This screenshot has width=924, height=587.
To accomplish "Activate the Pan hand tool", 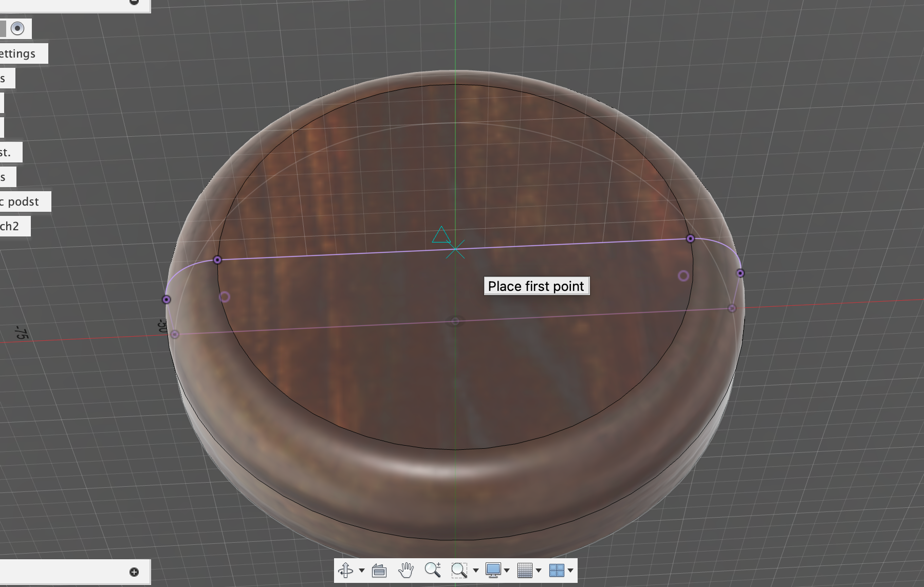I will pyautogui.click(x=406, y=570).
